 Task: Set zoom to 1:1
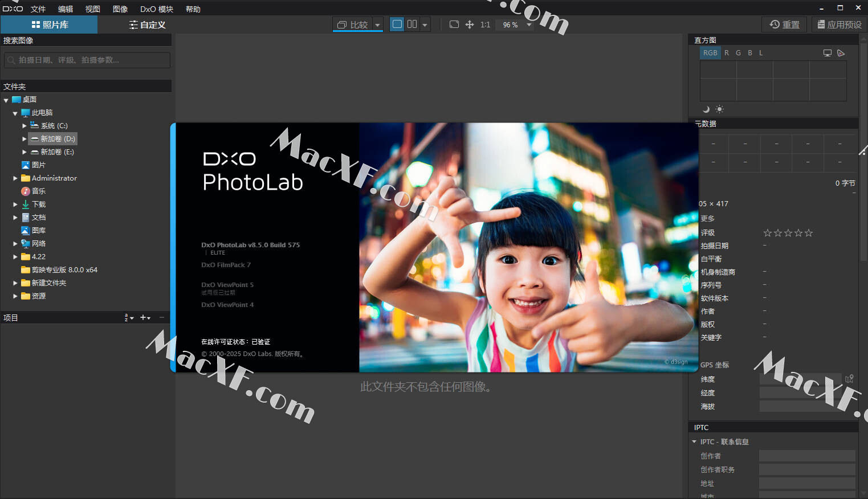pos(485,24)
